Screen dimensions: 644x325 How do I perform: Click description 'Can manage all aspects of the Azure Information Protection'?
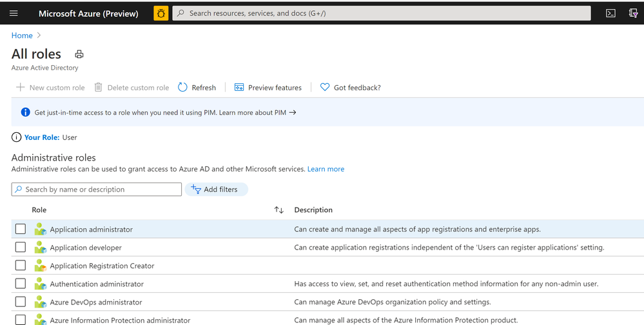click(x=406, y=320)
